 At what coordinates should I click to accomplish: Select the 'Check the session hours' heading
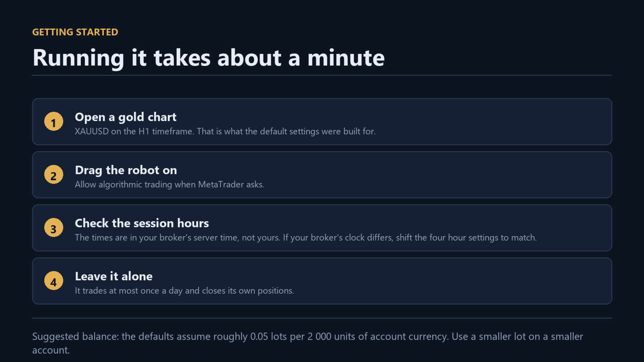click(x=142, y=223)
